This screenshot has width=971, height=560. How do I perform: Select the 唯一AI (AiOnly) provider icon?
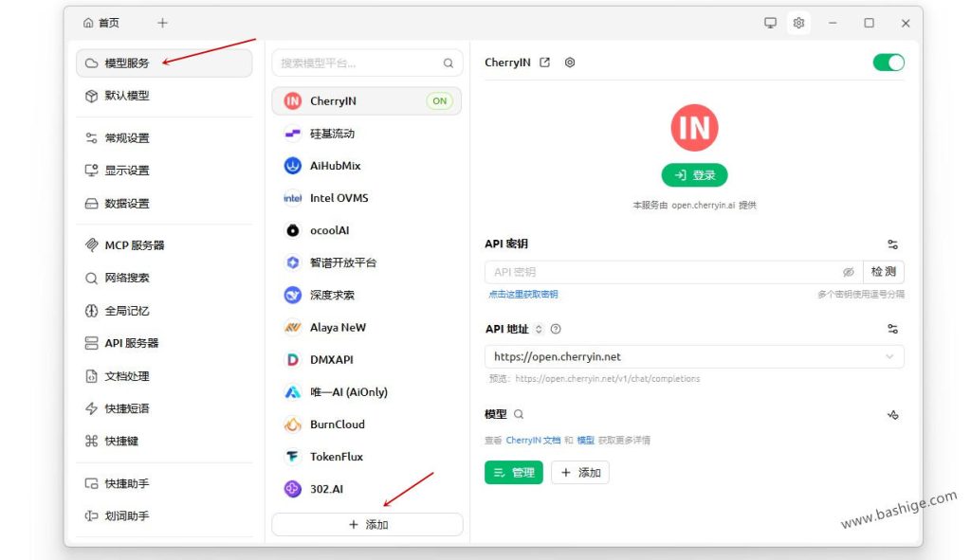pos(292,391)
